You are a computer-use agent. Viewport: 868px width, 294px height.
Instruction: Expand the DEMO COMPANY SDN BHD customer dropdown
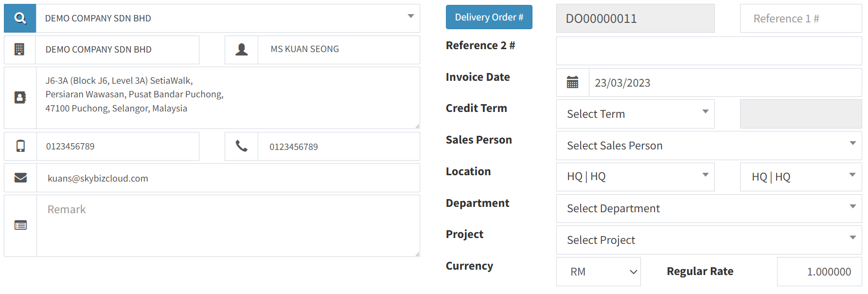pos(228,18)
